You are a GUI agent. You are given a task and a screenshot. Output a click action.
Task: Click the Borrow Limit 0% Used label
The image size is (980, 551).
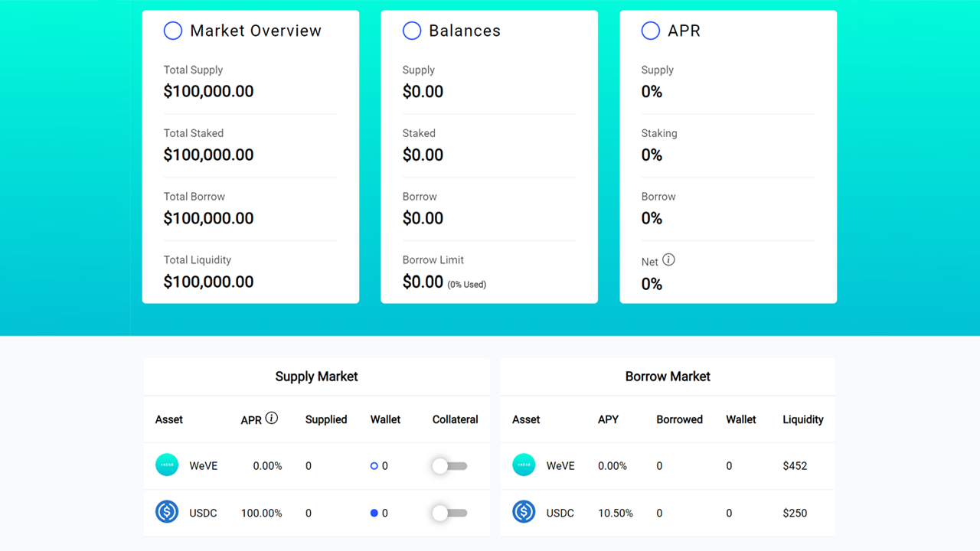click(467, 285)
